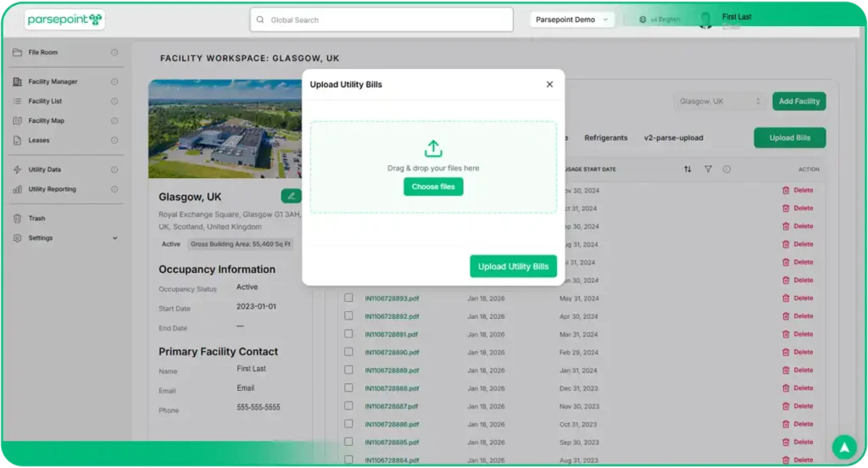Click the green Upload Utility Bills button
Viewport: 868px width, 468px height.
coord(513,266)
